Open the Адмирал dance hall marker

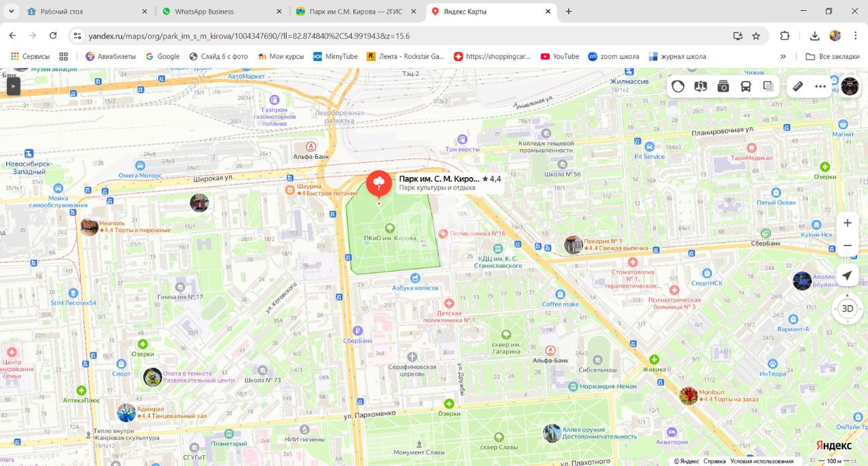coord(126,412)
